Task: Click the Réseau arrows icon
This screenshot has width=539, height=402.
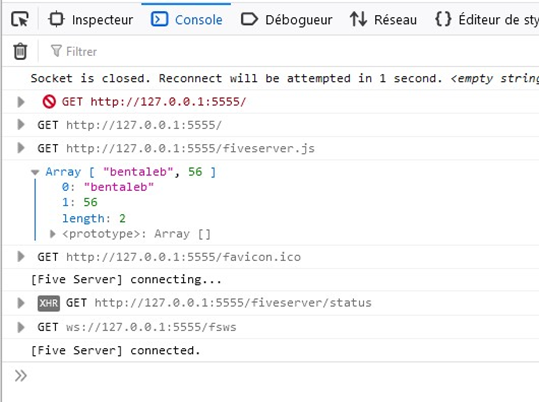Action: click(359, 19)
